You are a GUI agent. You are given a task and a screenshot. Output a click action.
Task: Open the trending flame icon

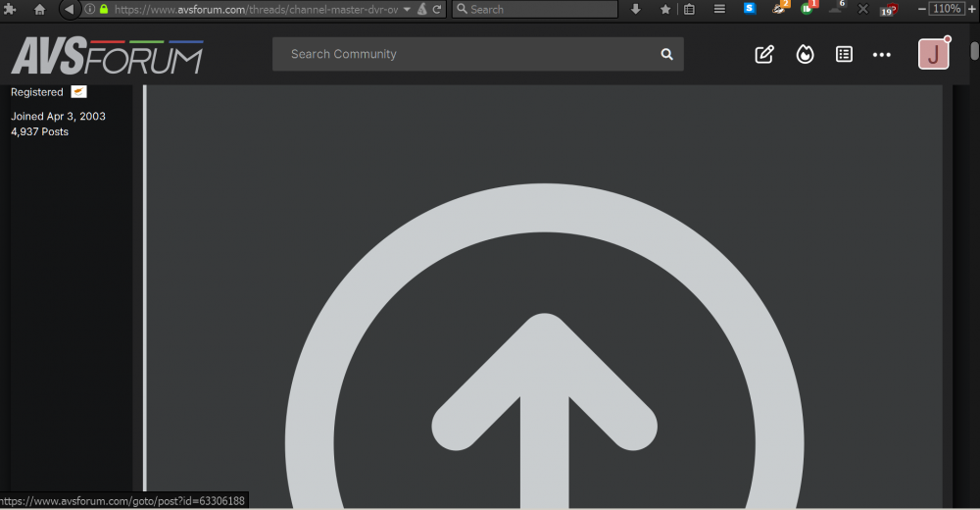click(805, 55)
